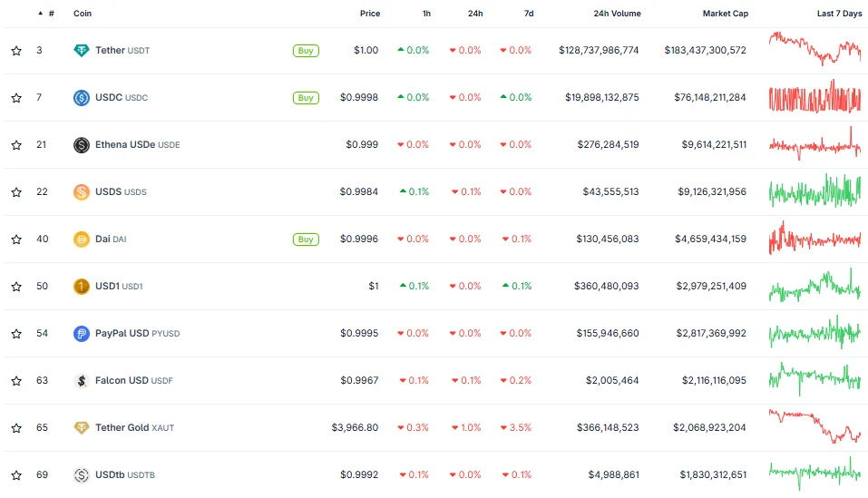Click the Buy button for USDC
The width and height of the screenshot is (868, 498).
pyautogui.click(x=306, y=98)
